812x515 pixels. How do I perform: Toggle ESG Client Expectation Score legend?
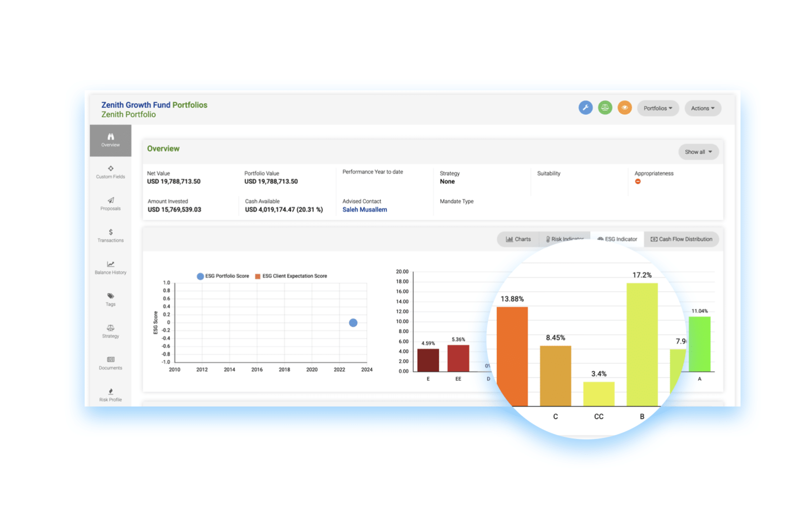coord(291,276)
